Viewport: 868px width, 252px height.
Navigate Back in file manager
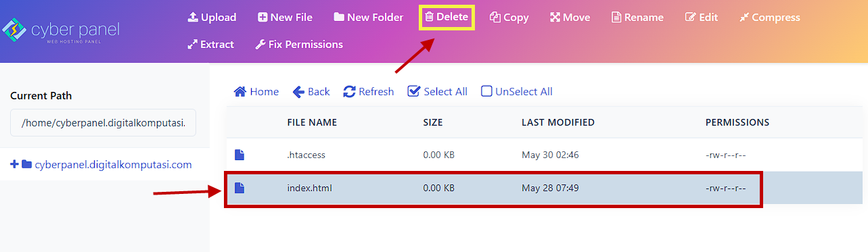(x=311, y=91)
